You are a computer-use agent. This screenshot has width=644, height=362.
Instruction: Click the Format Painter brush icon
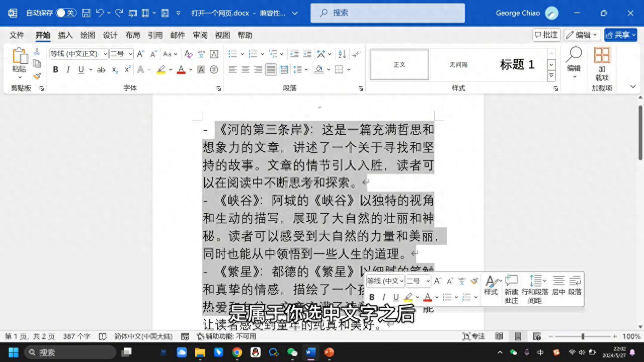[37, 76]
